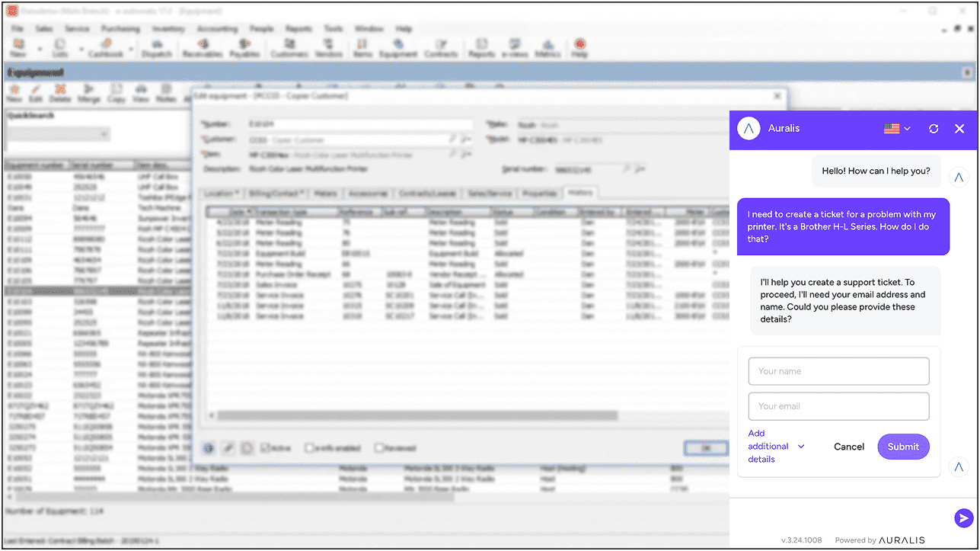
Task: Switch to the Contracts/Leases tab
Action: coord(427,194)
